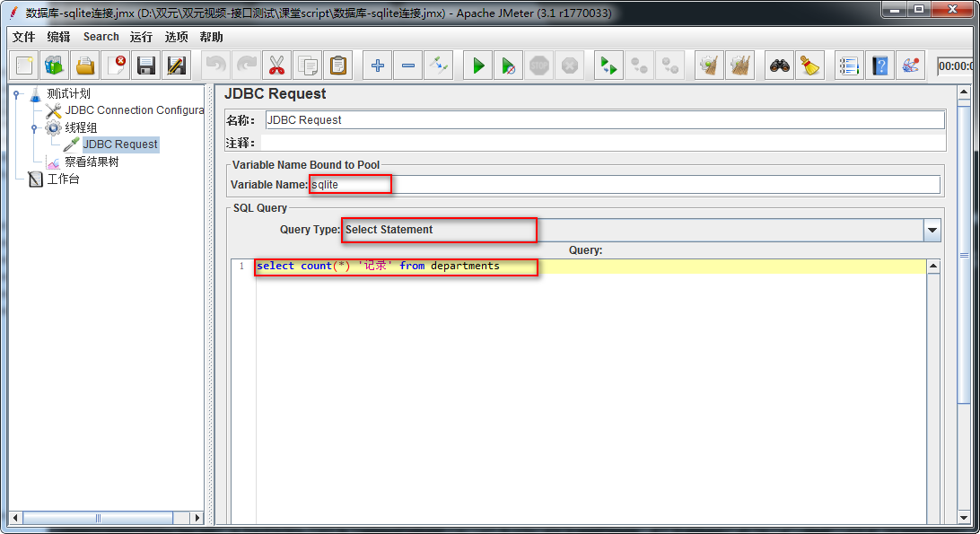Viewport: 980px width, 534px height.
Task: Click main panel scroll down arrow
Action: (x=964, y=518)
